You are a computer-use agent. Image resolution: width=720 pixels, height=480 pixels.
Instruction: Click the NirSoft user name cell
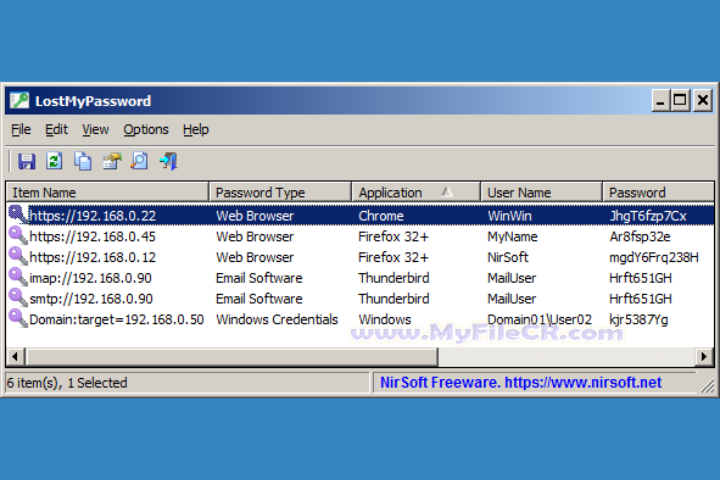point(507,257)
